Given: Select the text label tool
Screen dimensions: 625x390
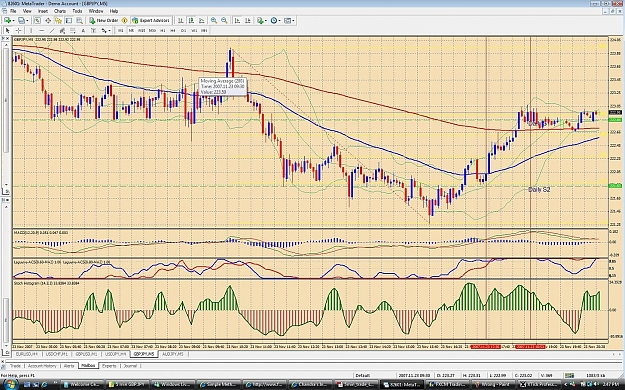Looking at the screenshot, I should pos(93,30).
